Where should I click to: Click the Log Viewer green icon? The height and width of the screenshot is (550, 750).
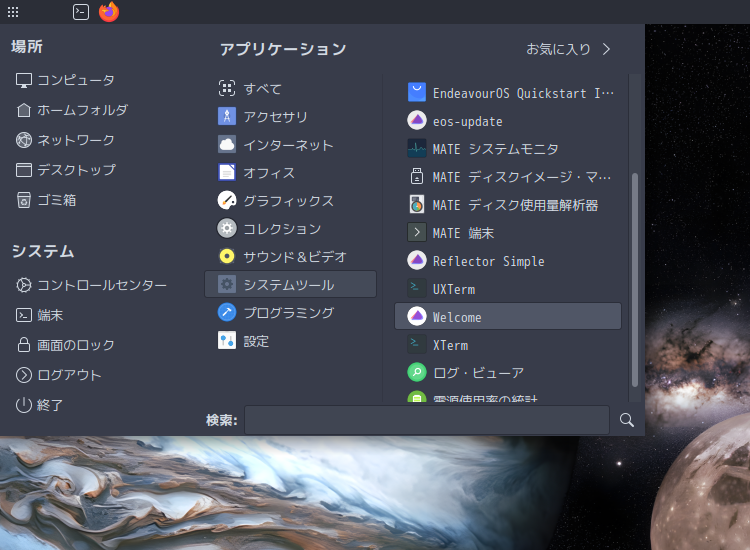417,372
